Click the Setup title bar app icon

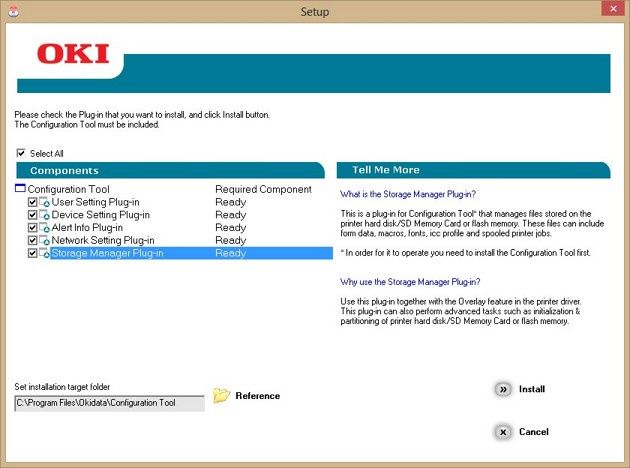point(13,12)
